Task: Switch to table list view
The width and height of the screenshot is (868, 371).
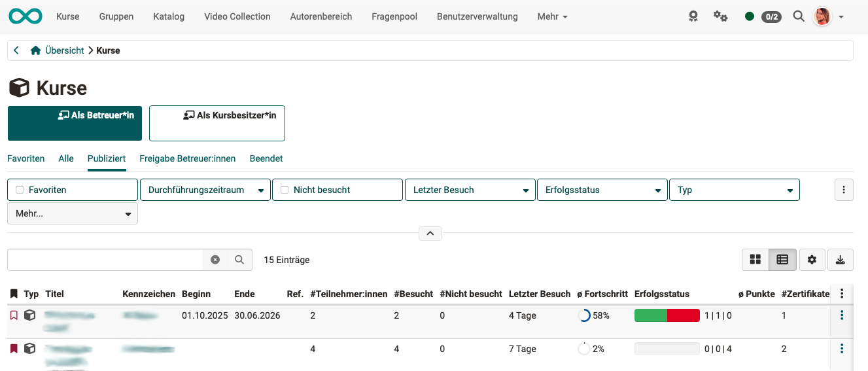Action: tap(782, 260)
